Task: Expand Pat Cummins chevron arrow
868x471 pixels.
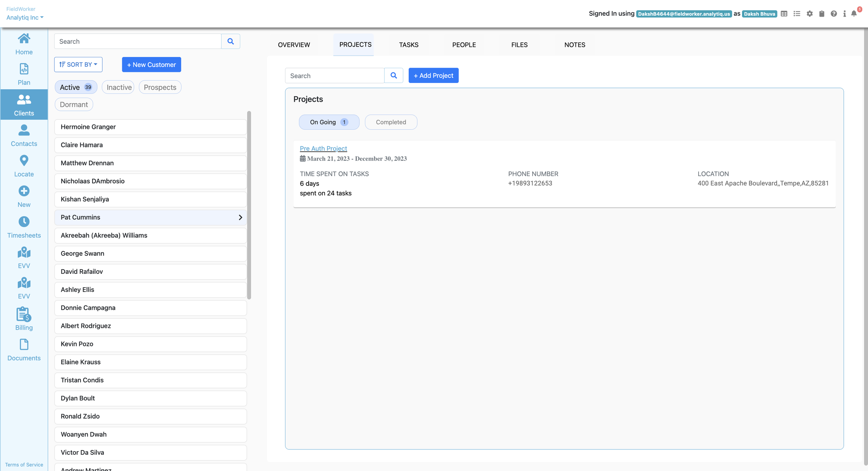Action: tap(240, 217)
